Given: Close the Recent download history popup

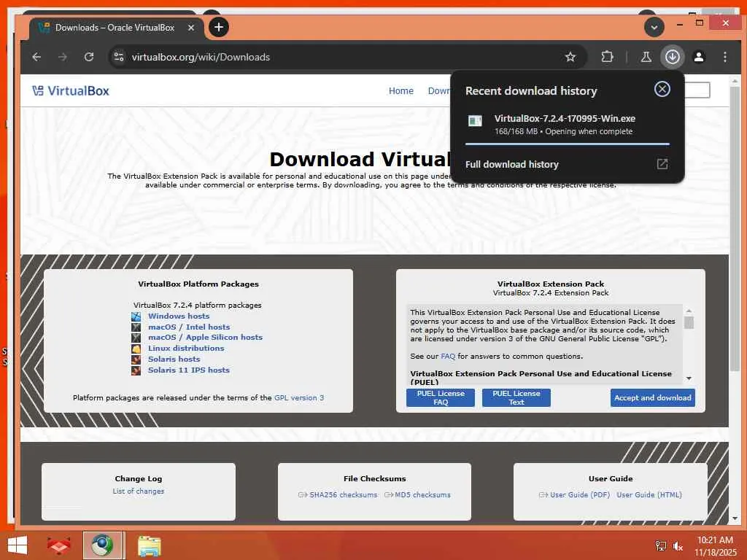Looking at the screenshot, I should click(x=662, y=89).
